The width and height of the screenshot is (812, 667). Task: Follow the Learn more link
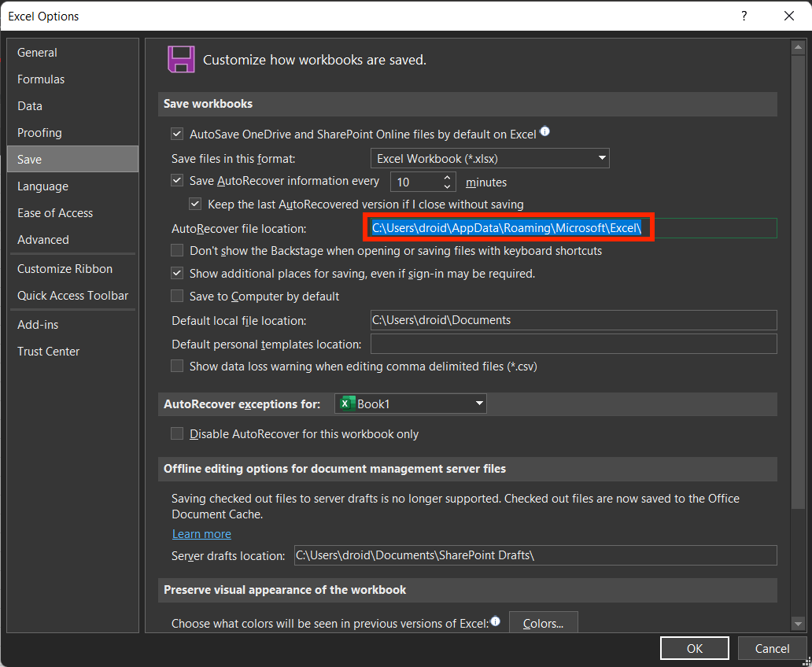click(201, 534)
